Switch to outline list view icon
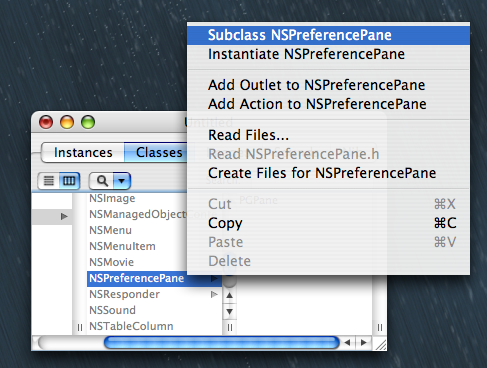This screenshot has height=368, width=487. (x=49, y=181)
